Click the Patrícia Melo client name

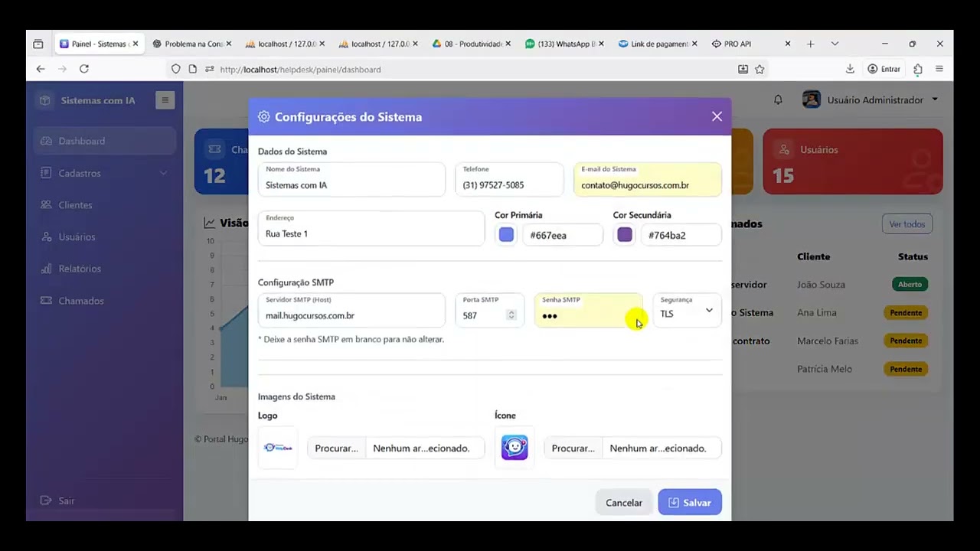824,369
